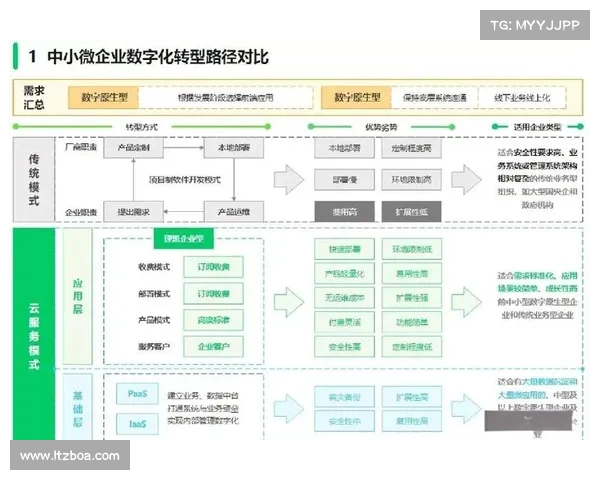Select the 功能简单 box
The image size is (600, 480).
point(412,322)
